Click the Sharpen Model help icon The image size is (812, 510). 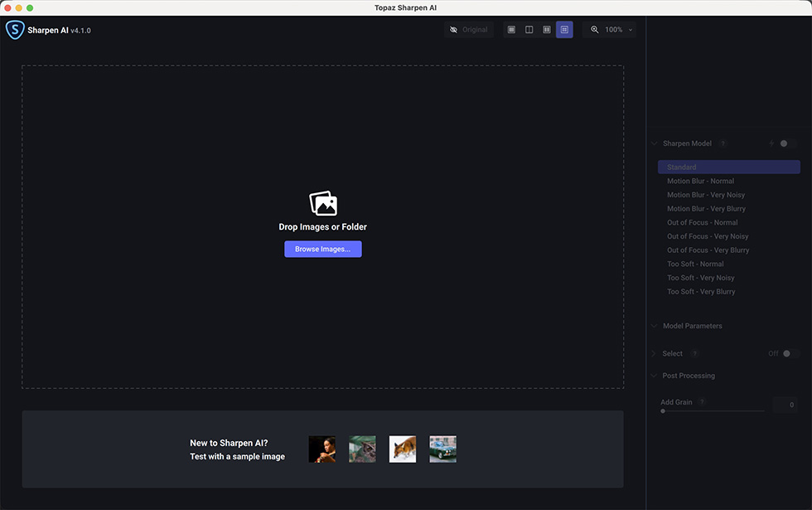(x=723, y=143)
